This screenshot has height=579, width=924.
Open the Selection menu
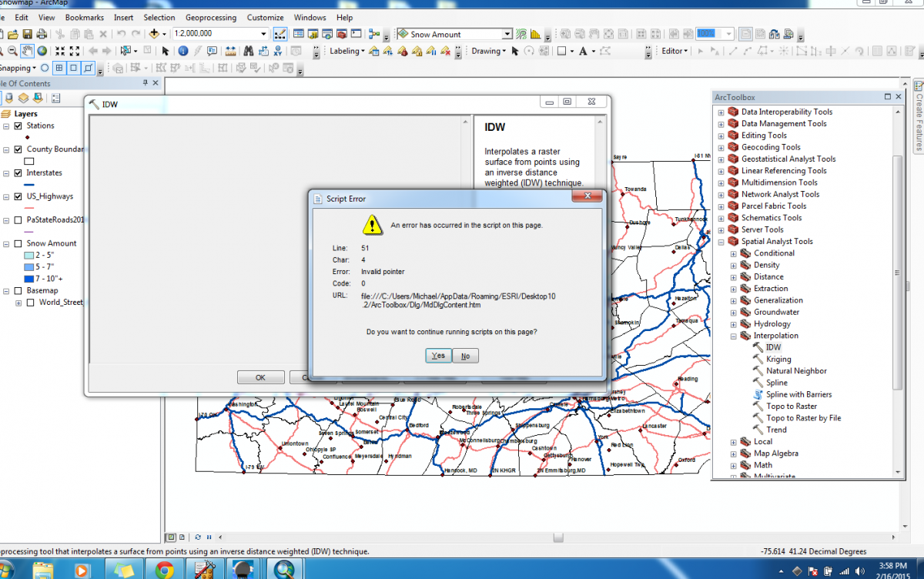[159, 17]
